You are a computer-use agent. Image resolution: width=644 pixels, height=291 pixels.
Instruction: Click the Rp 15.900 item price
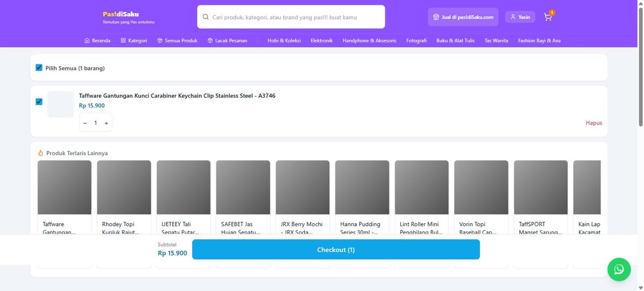pos(92,105)
